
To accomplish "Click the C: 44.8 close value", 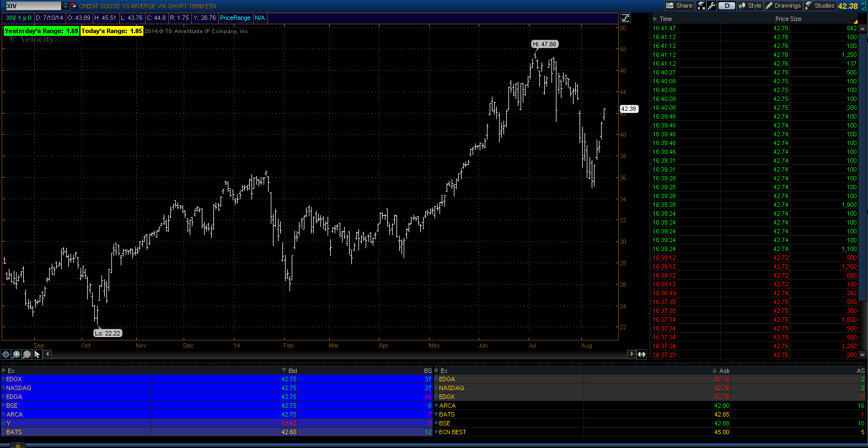I will point(156,18).
